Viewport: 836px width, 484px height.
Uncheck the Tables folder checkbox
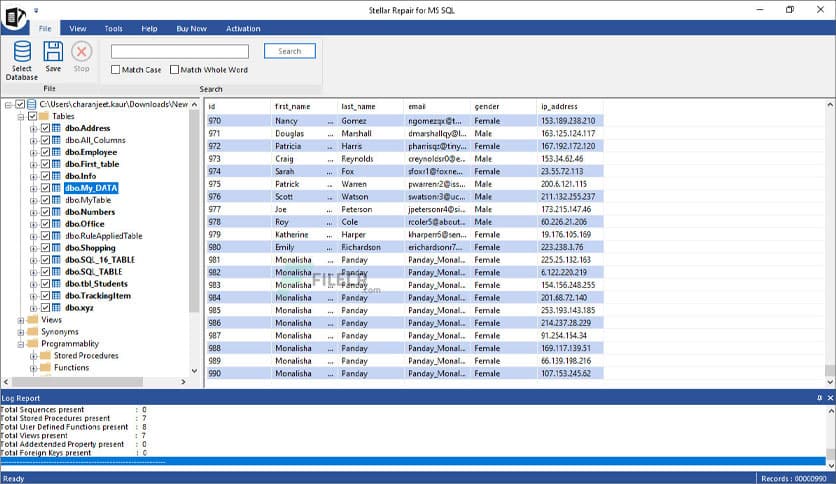tap(33, 116)
